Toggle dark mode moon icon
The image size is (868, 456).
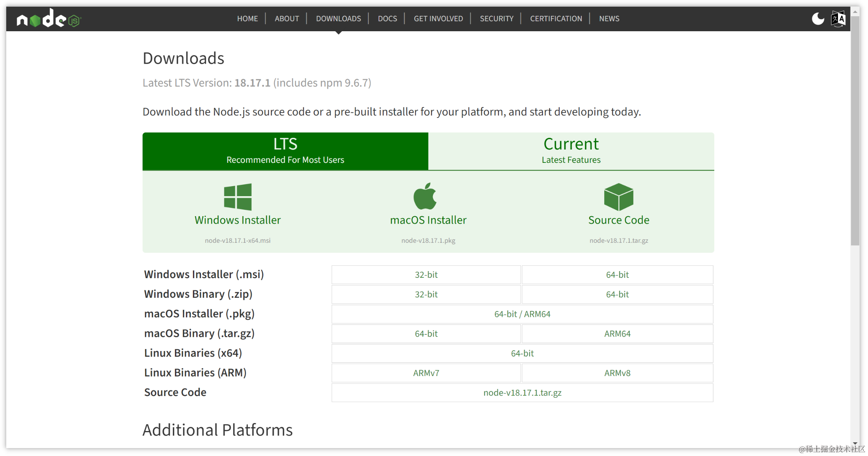[x=818, y=19]
